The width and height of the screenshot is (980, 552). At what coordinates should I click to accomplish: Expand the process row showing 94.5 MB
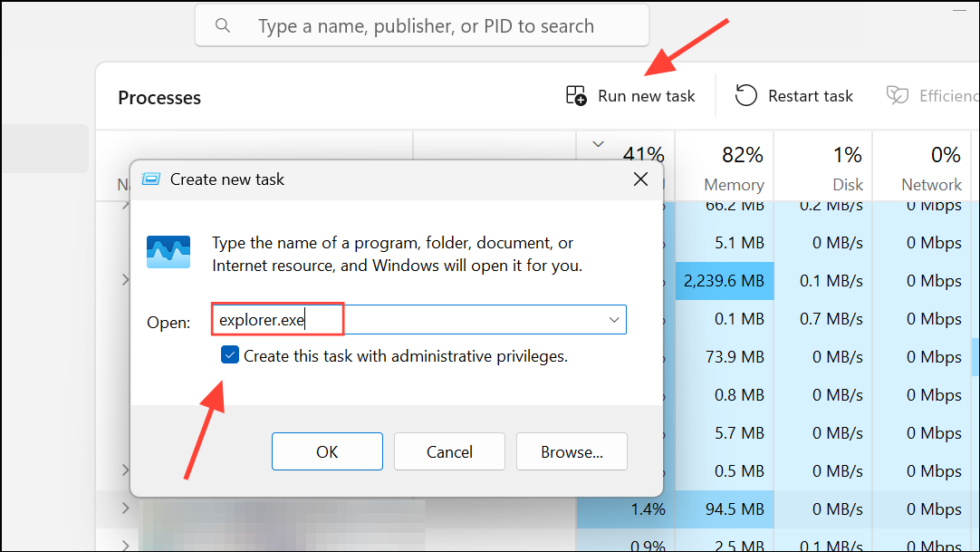coord(125,508)
